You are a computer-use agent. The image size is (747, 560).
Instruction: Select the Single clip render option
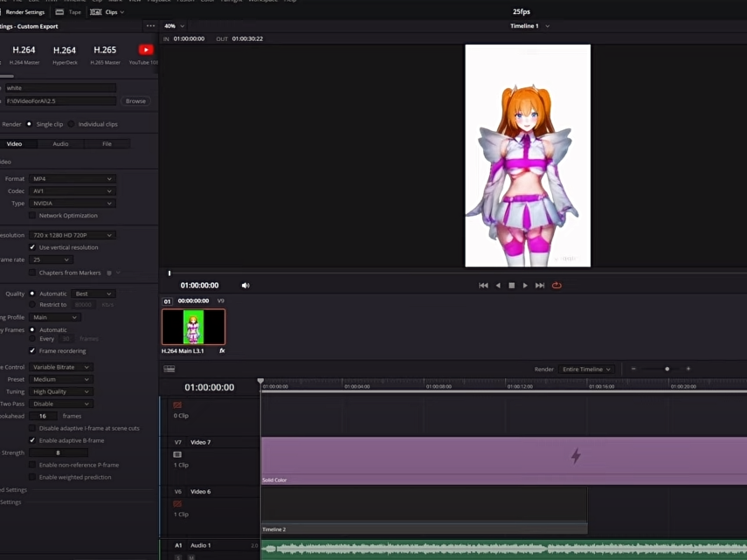coord(29,124)
